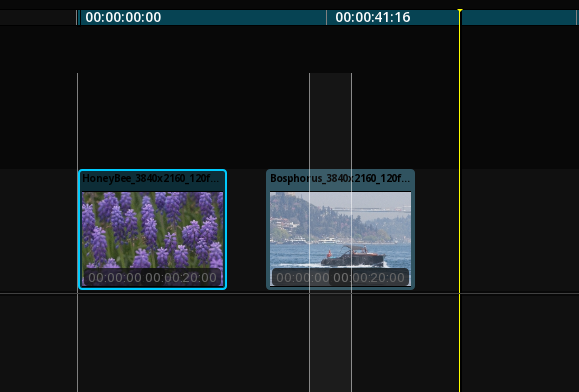Click the yellow playhead line in clip track

[x=460, y=231]
